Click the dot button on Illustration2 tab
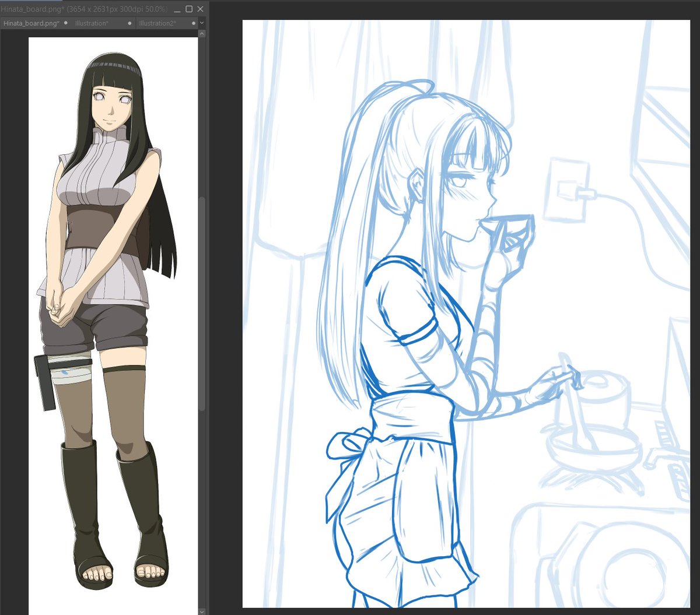Viewport: 700px width, 615px height. (x=193, y=23)
